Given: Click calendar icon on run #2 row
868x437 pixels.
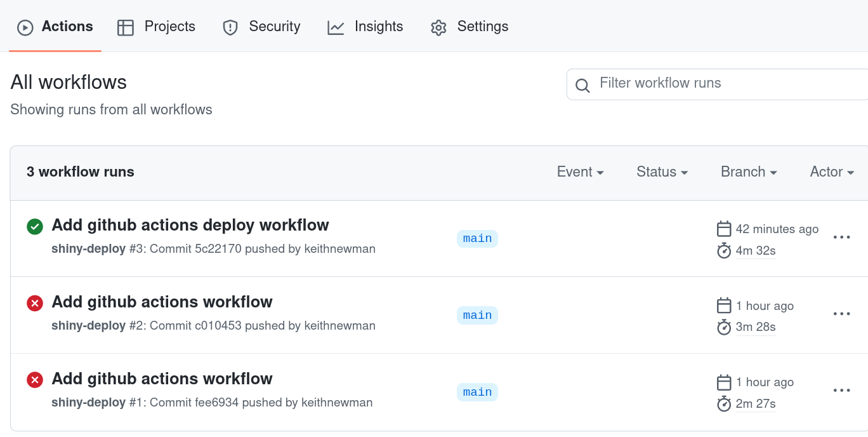Looking at the screenshot, I should point(724,306).
